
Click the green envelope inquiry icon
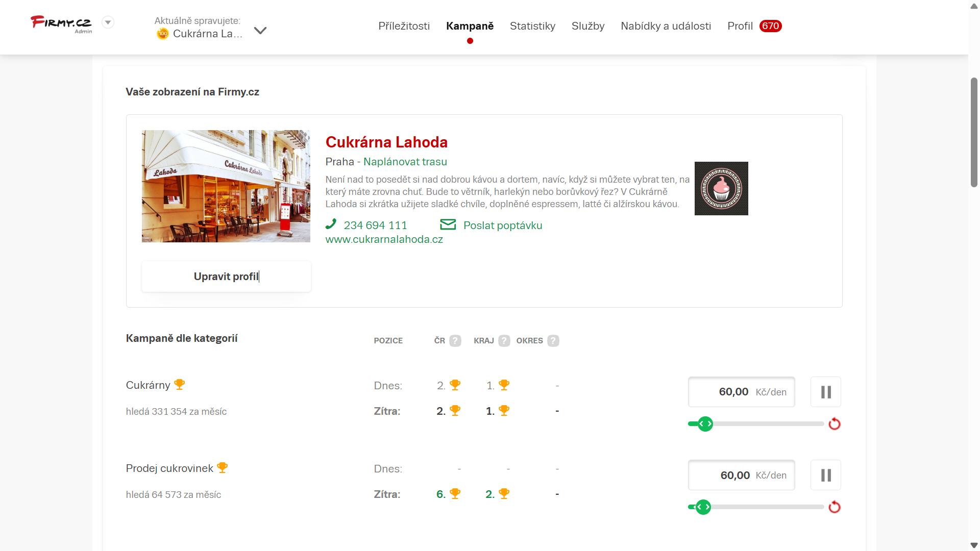448,224
